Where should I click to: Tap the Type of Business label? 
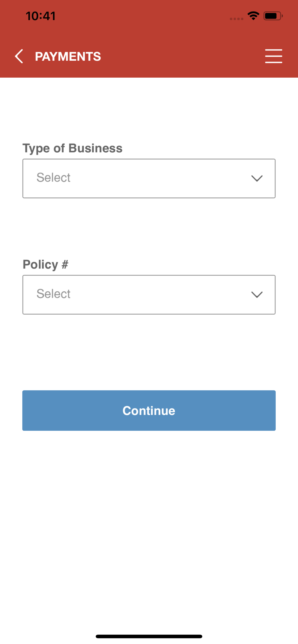(x=72, y=148)
